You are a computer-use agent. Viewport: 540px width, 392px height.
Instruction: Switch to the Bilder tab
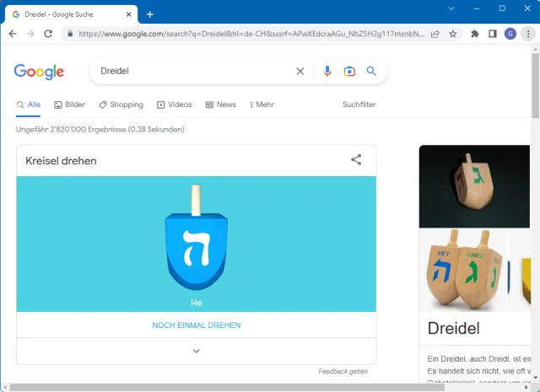[69, 105]
